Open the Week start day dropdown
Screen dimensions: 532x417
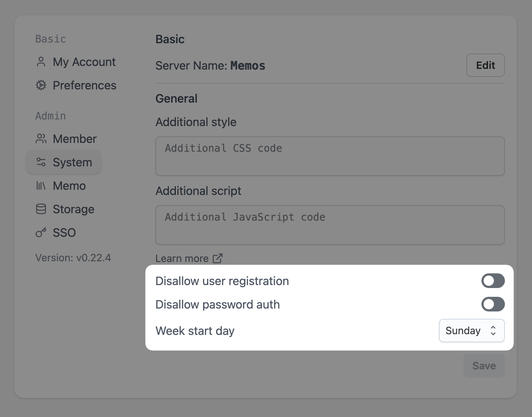(x=471, y=331)
